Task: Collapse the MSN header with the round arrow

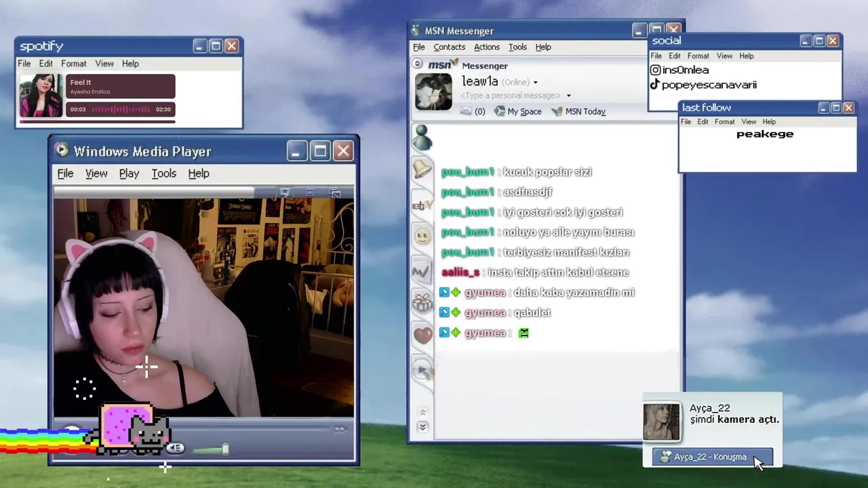Action: click(x=418, y=64)
